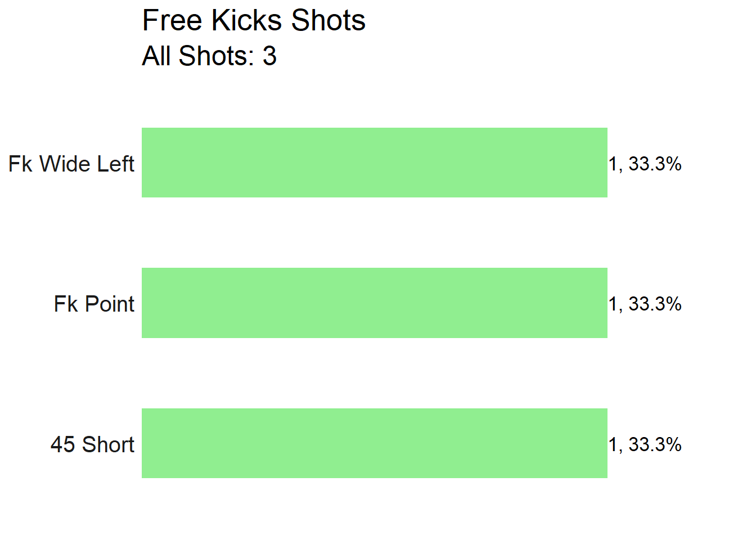Click the 45 Short green bar
The image size is (756, 540).
coord(375,443)
